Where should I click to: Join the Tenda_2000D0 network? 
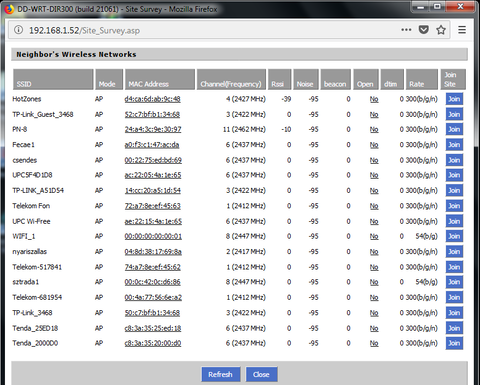coord(454,343)
